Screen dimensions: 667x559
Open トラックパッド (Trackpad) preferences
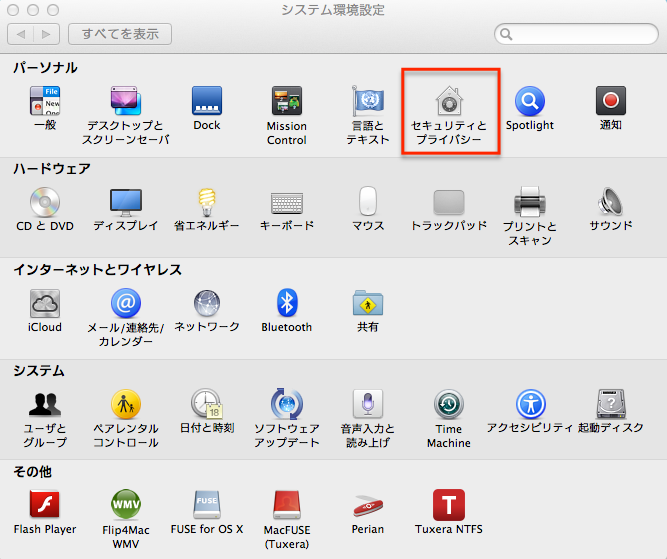pyautogui.click(x=449, y=202)
